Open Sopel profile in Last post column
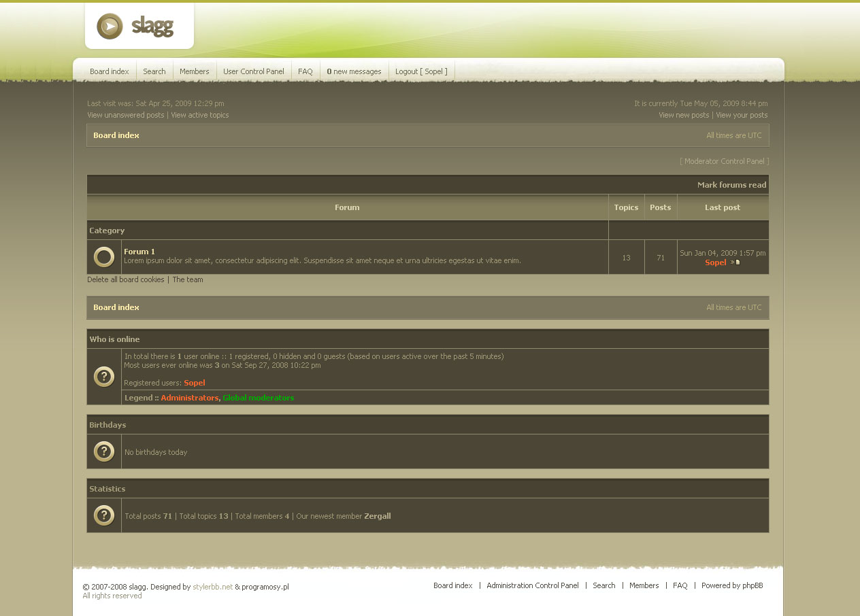The image size is (860, 616). click(x=716, y=262)
